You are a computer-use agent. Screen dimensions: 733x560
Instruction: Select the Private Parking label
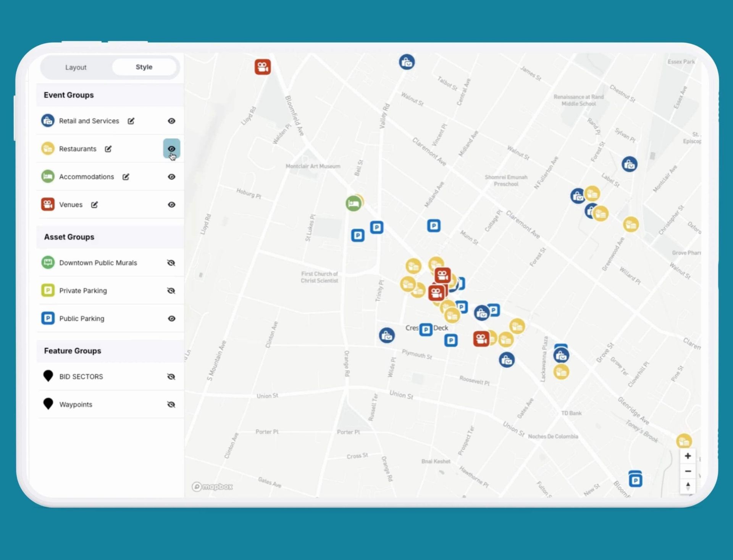83,291
